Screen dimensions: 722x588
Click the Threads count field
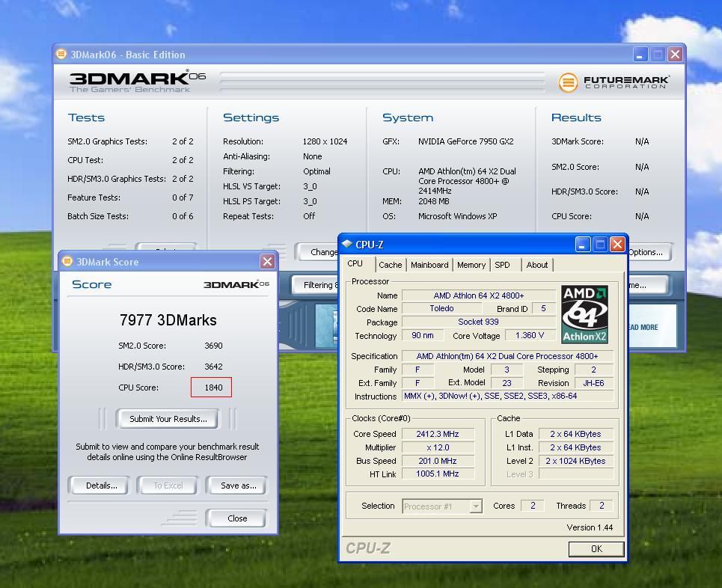click(602, 506)
